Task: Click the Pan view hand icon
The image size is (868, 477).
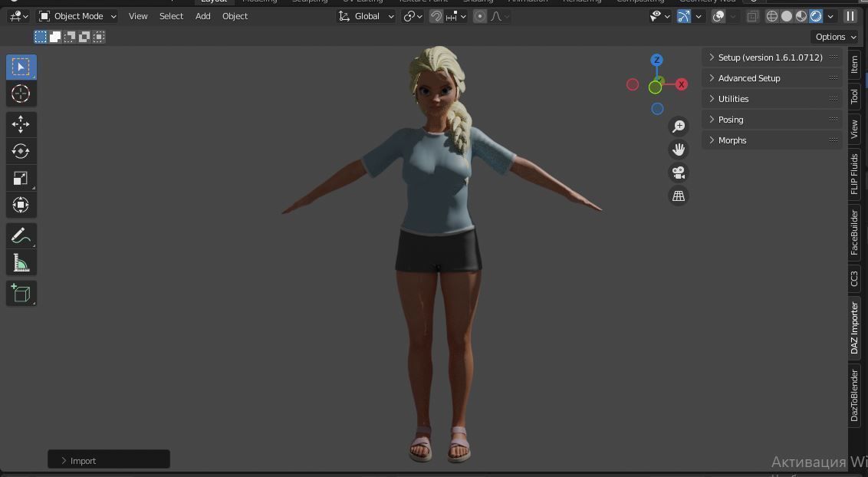Action: (x=678, y=150)
